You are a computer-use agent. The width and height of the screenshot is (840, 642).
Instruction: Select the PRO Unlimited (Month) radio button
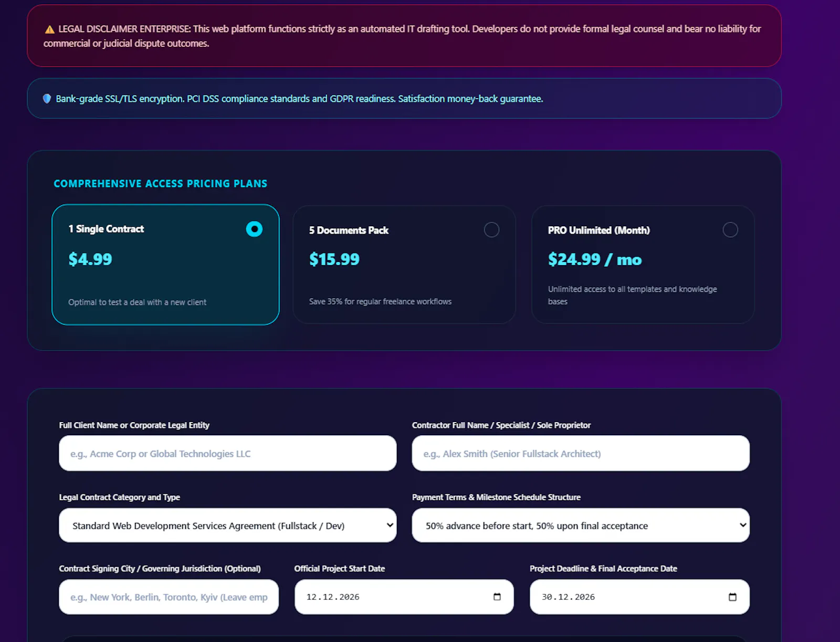click(730, 230)
